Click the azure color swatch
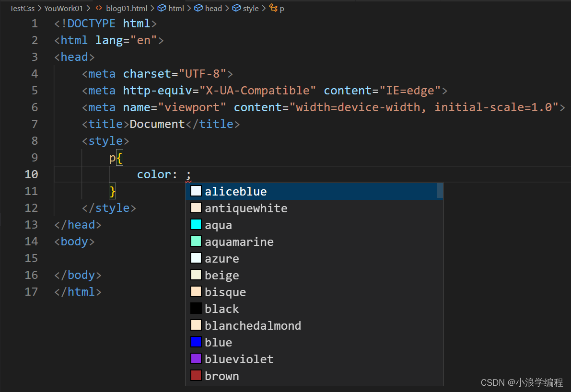The width and height of the screenshot is (571, 392). [196, 258]
